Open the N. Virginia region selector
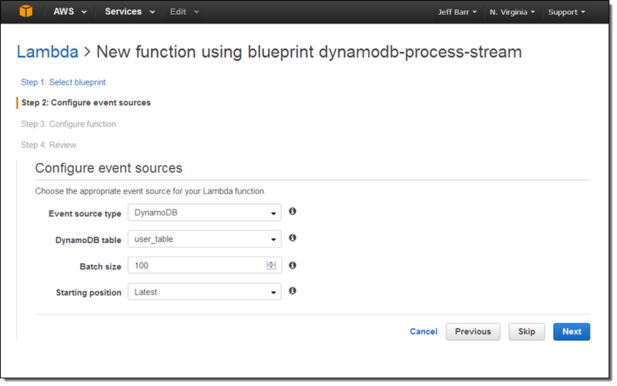Viewport: 617px width, 386px height. click(x=512, y=12)
